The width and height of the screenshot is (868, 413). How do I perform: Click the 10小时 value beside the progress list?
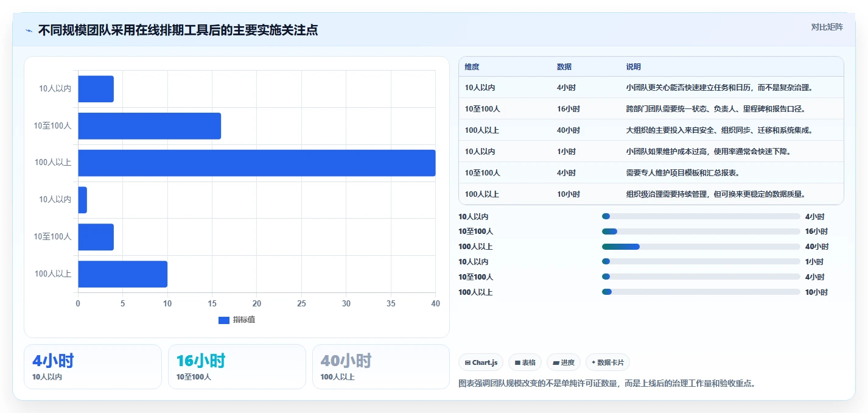tap(817, 292)
